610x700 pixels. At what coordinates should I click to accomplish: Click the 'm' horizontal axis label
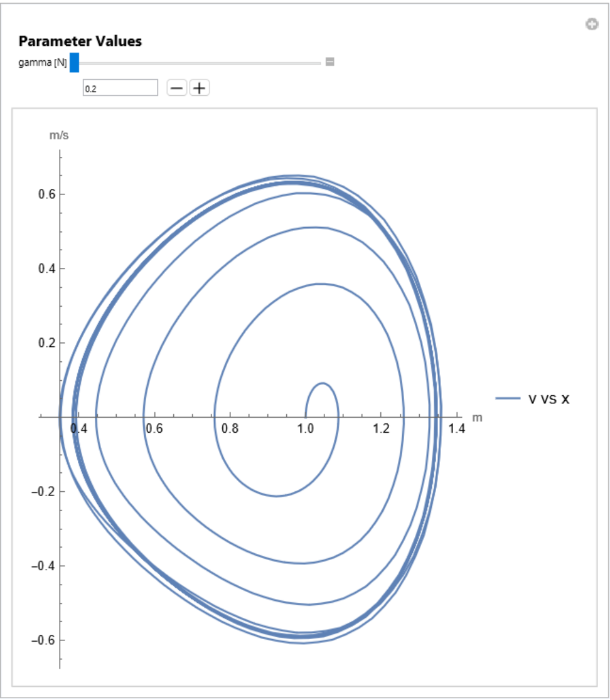(x=477, y=417)
